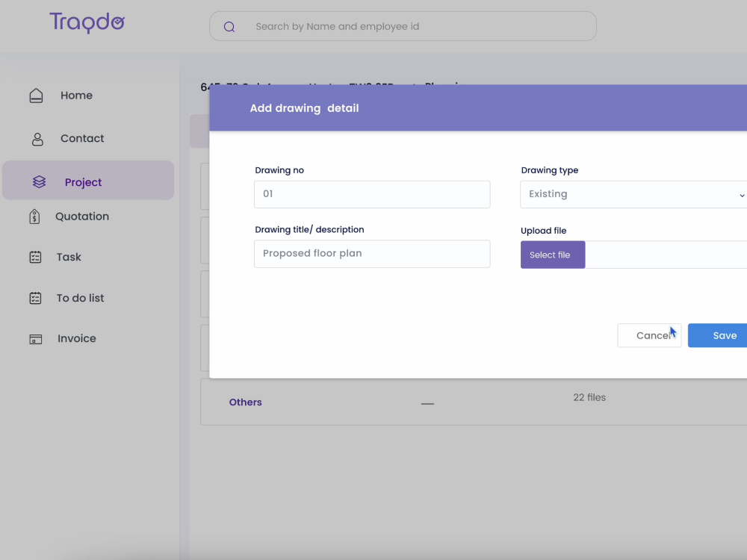Click the Traqdo logo
This screenshot has width=747, height=560.
[87, 22]
